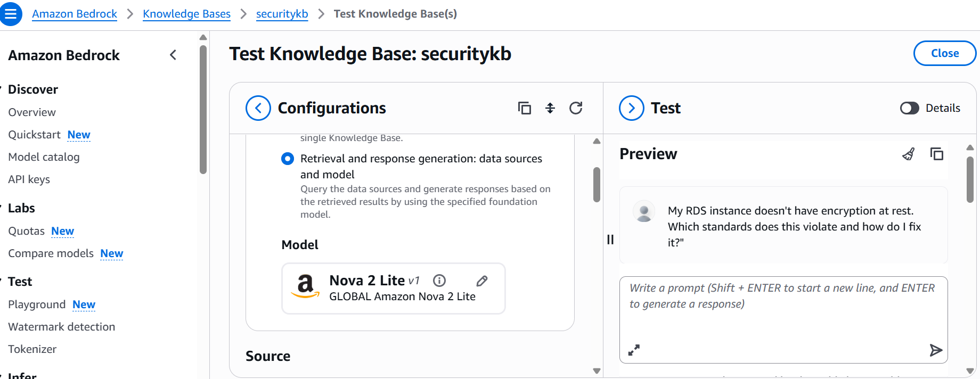Open Quickstart in the sidebar
Screen dimensions: 980x379
pyautogui.click(x=34, y=135)
